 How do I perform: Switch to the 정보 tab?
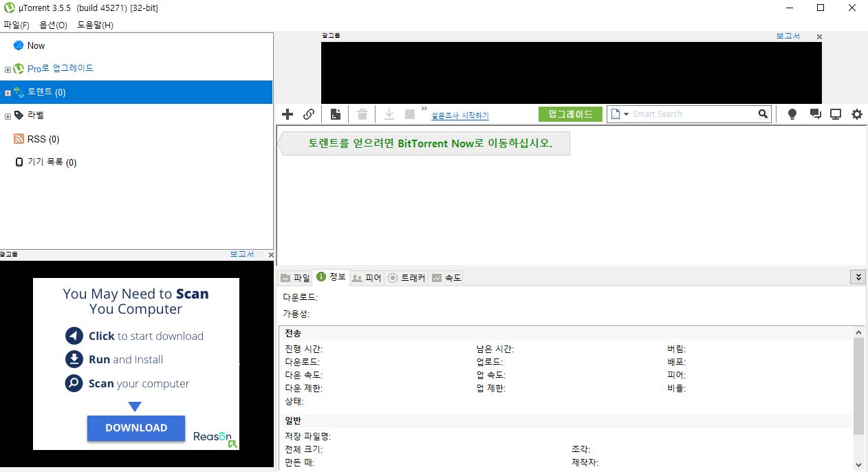[331, 277]
